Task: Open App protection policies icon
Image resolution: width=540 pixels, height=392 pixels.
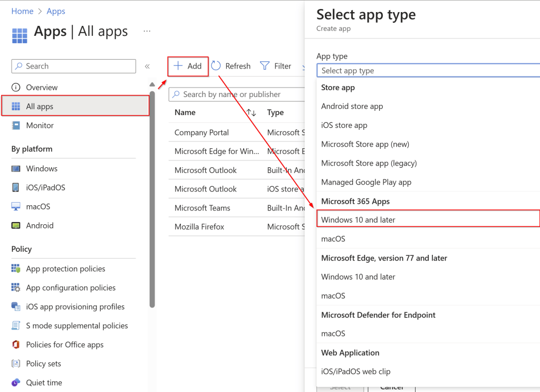Action: click(16, 269)
